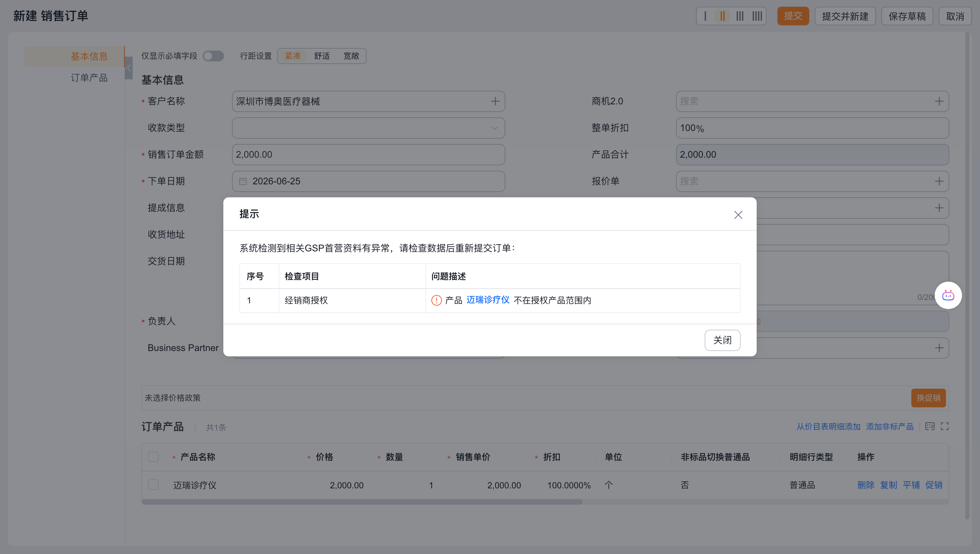Click the fullscreen expand icon for 订单产品
The height and width of the screenshot is (554, 980).
pyautogui.click(x=945, y=426)
